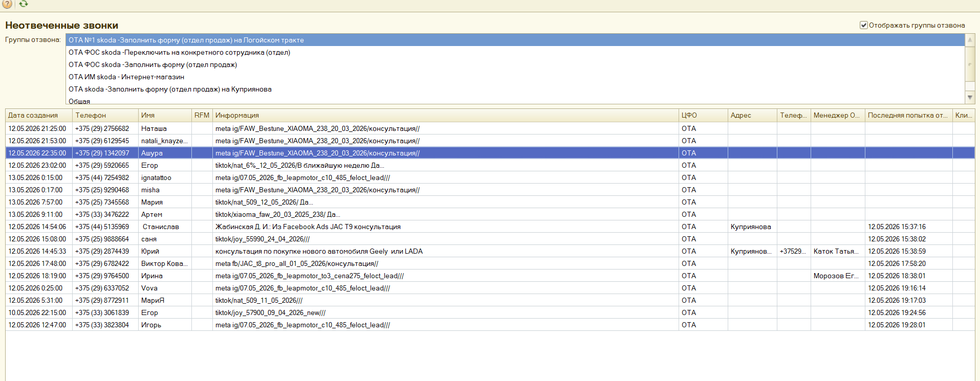Click the green refresh arrows icon
Image resolution: width=980 pixels, height=381 pixels.
[24, 4]
